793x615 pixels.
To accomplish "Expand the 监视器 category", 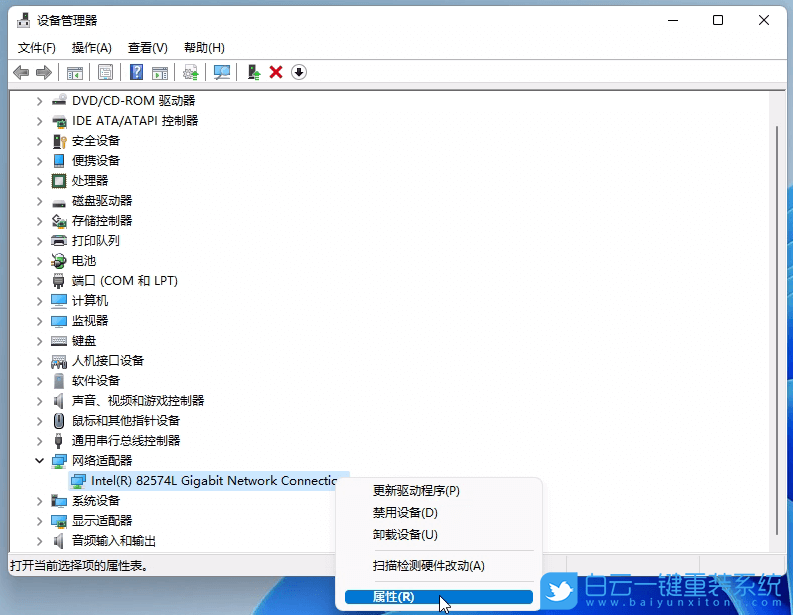I will point(39,321).
